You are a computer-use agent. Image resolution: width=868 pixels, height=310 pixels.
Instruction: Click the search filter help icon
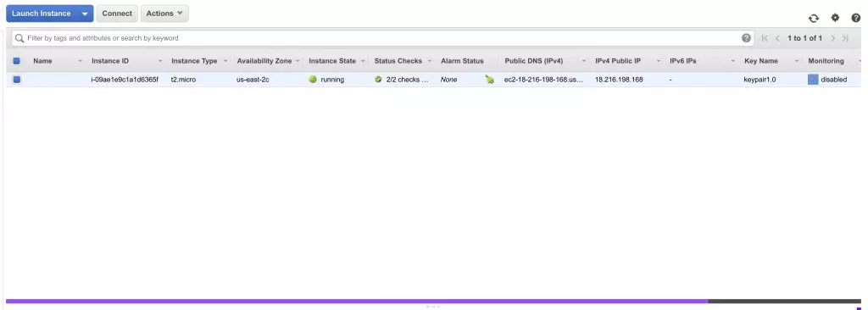[746, 38]
